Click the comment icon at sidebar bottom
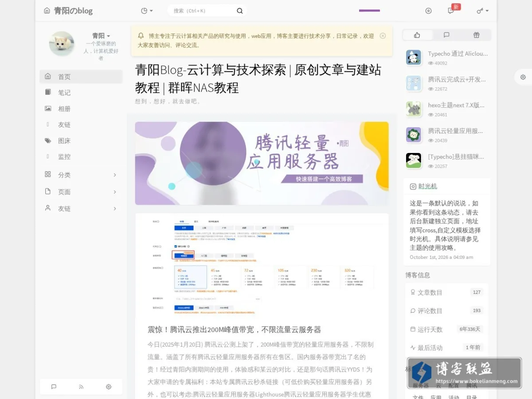 point(54,387)
